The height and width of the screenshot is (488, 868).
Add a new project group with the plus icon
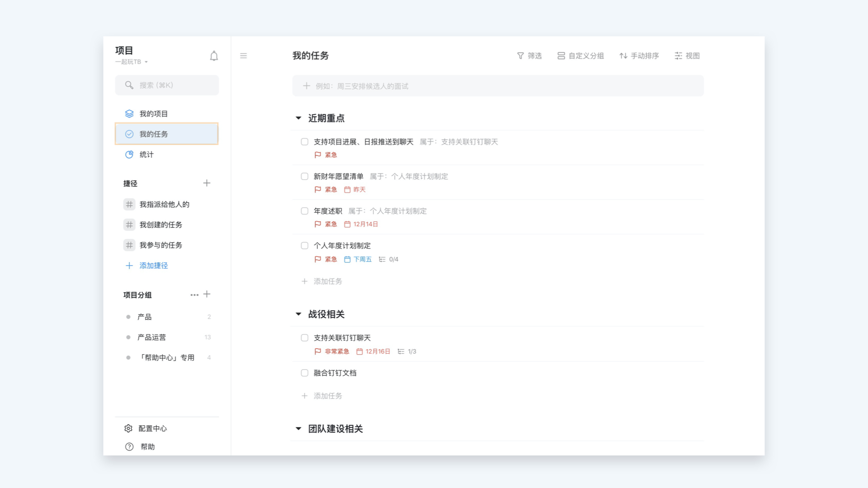coord(207,294)
